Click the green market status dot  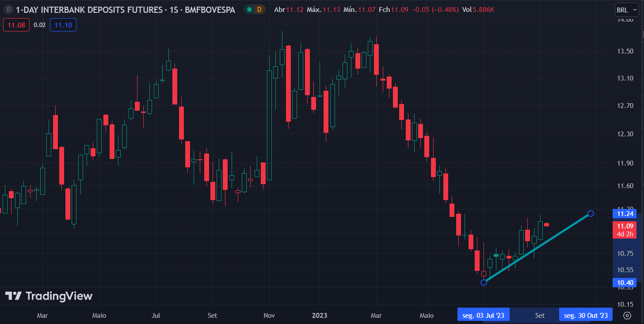pyautogui.click(x=250, y=9)
